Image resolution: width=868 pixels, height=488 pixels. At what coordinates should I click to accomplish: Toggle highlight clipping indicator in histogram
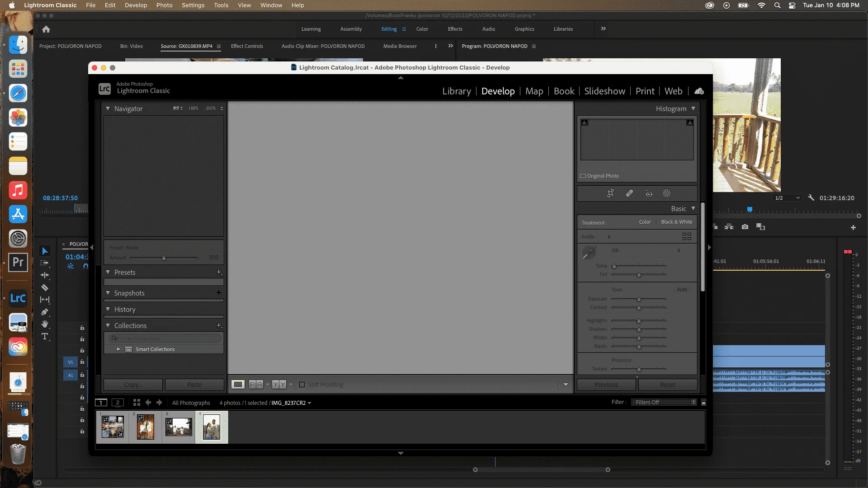pyautogui.click(x=690, y=122)
